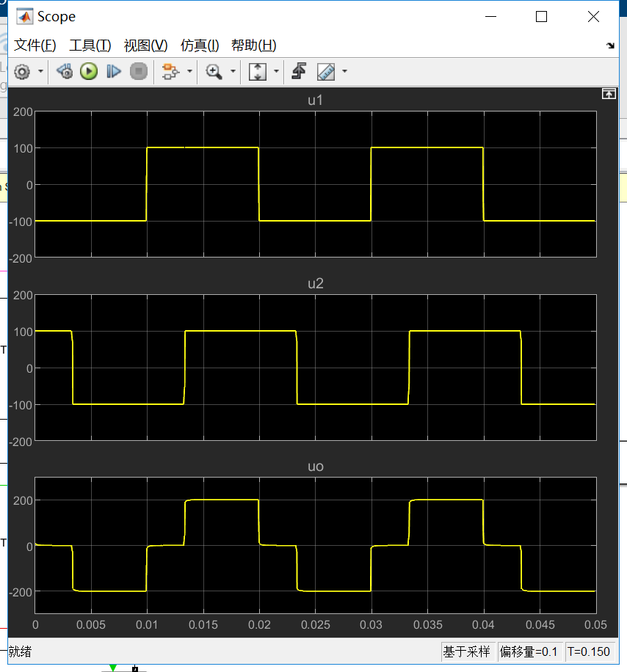This screenshot has height=672, width=627.
Task: Open the 仿真(I) menu
Action: click(x=200, y=45)
